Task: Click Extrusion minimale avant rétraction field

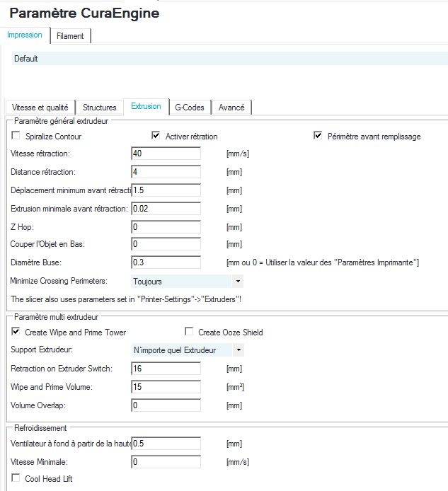Action: click(x=166, y=209)
